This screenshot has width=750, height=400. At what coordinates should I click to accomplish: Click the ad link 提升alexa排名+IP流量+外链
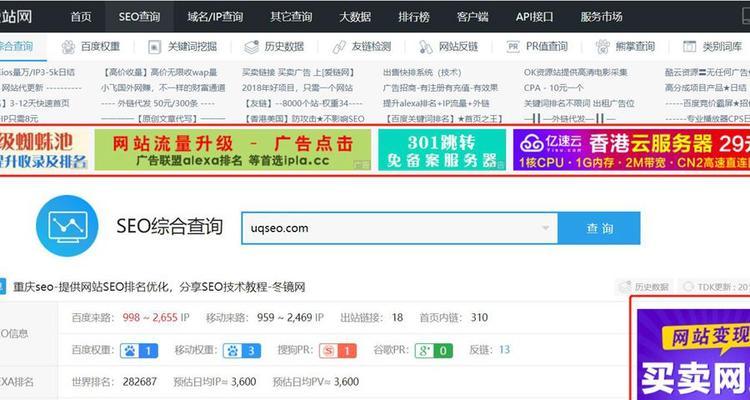pyautogui.click(x=436, y=103)
